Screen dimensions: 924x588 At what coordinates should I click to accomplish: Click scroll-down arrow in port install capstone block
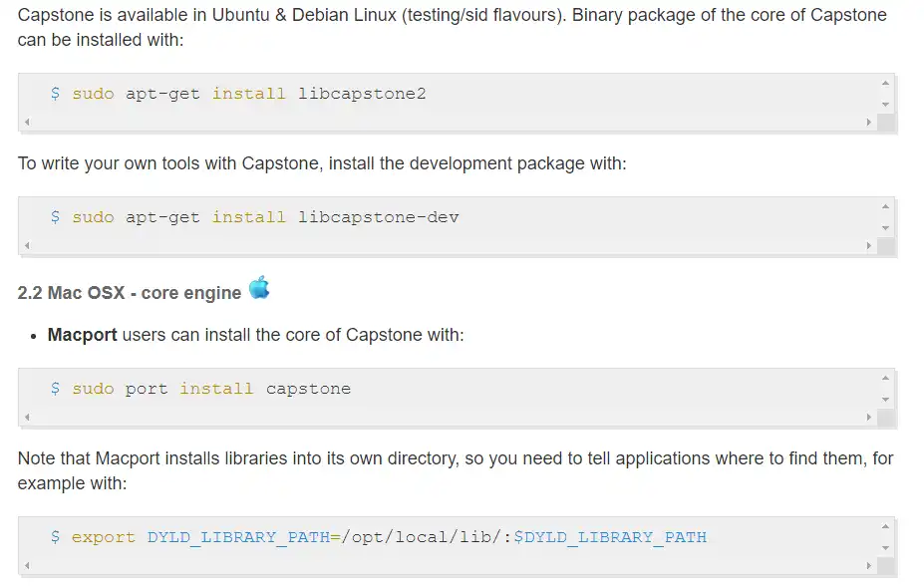(885, 400)
